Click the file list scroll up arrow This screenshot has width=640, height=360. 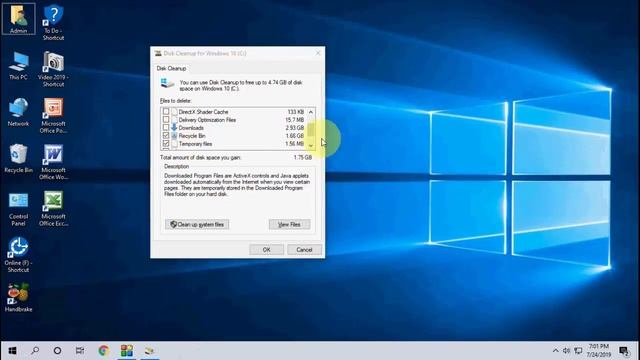311,112
